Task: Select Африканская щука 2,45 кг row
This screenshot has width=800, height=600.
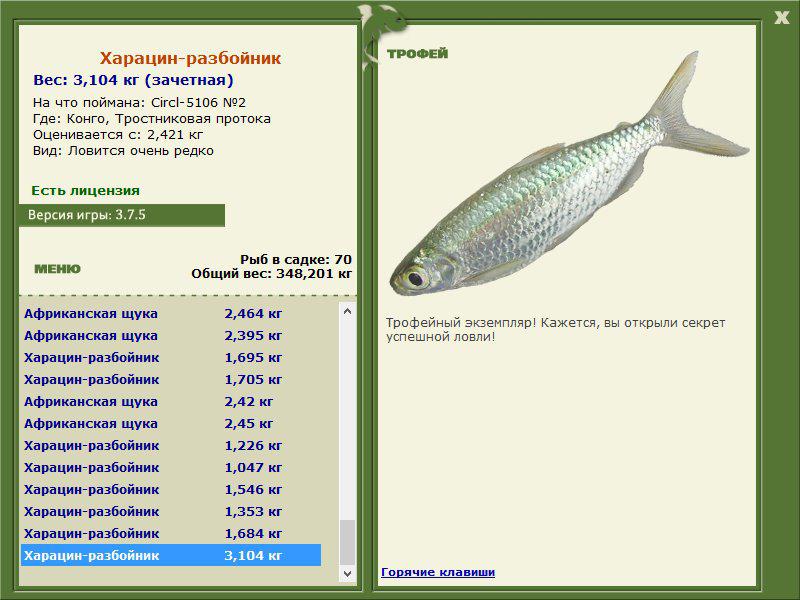Action: pyautogui.click(x=171, y=423)
